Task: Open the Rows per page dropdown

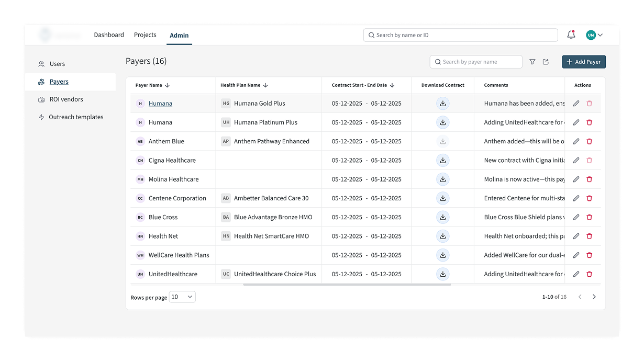Action: (182, 297)
